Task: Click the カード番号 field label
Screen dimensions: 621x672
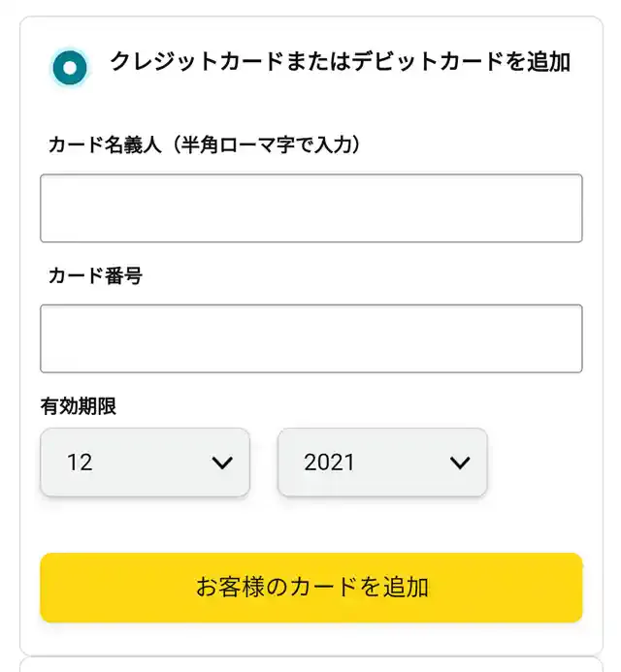Action: pyautogui.click(x=95, y=276)
